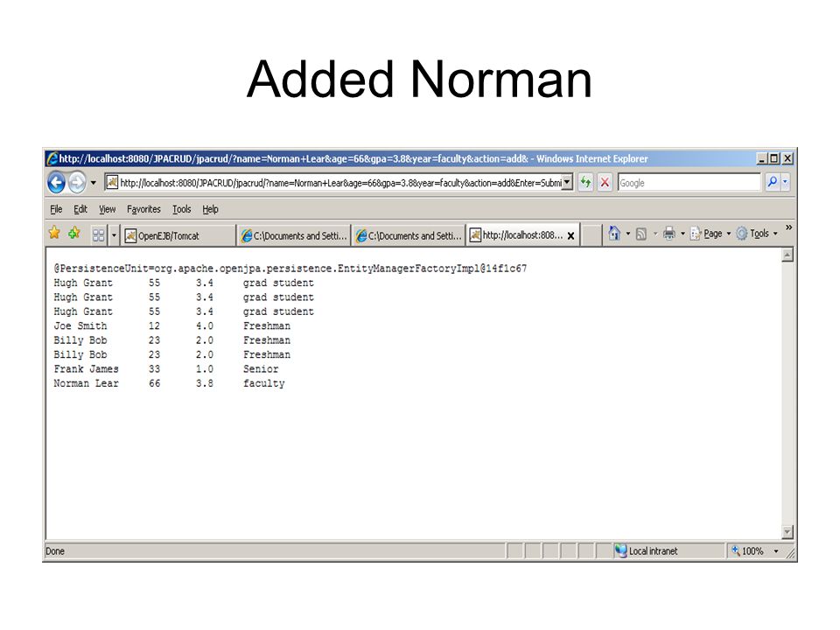Click the address bar URL field
Viewport: 840px width, 630px height.
(334, 183)
